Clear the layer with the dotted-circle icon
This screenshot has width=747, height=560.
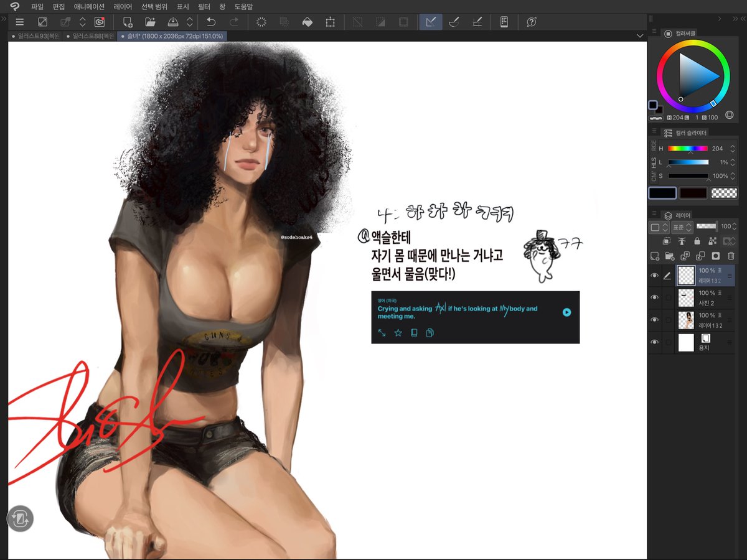261,22
